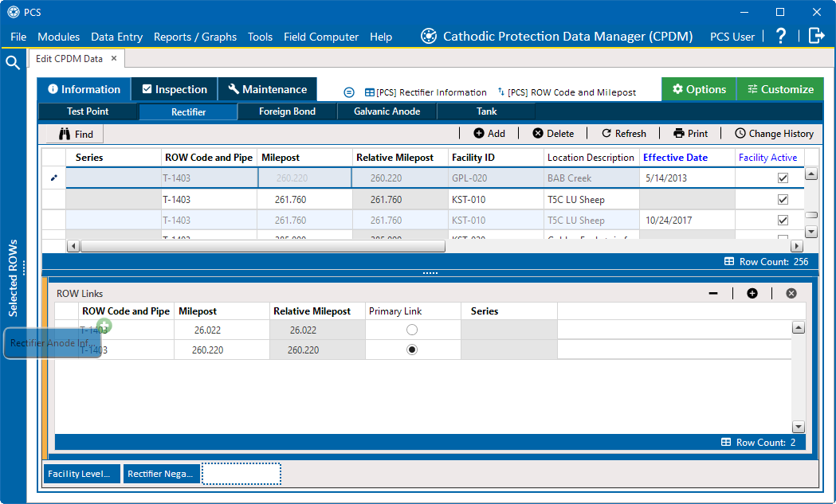Switch to the Maintenance tab

coord(268,89)
